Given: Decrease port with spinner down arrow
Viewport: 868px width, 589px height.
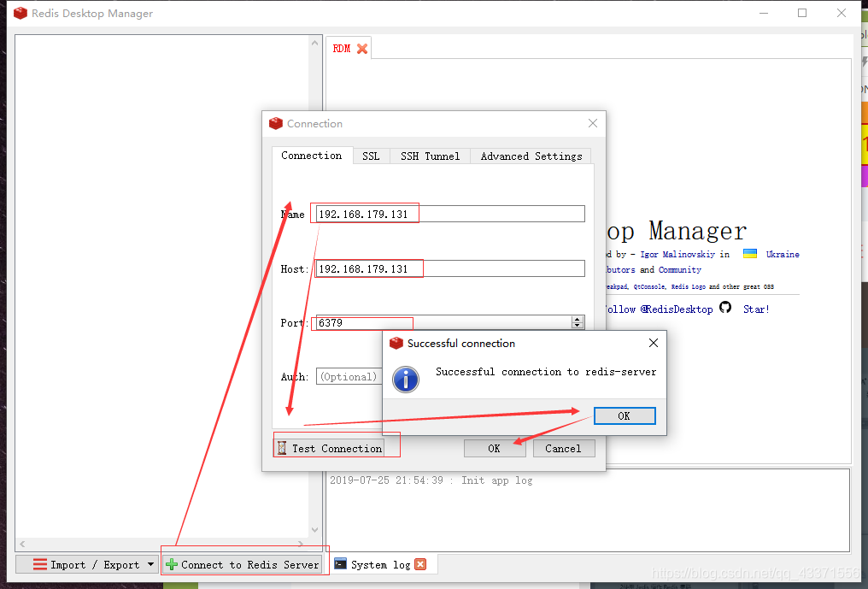Looking at the screenshot, I should tap(578, 326).
